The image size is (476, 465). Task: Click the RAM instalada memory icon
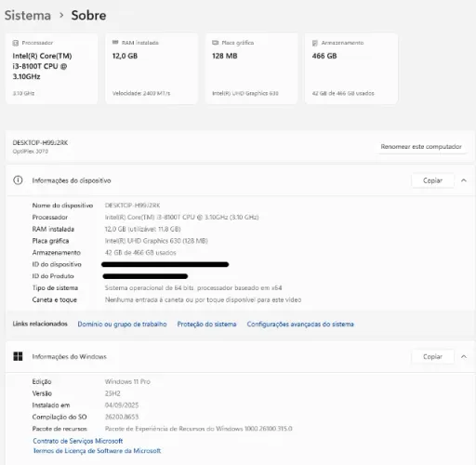click(115, 42)
